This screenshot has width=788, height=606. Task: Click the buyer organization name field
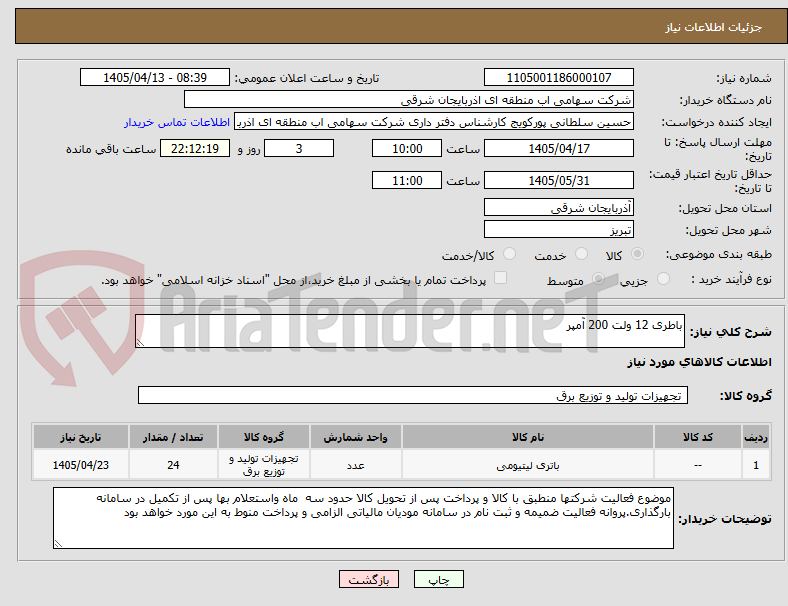click(x=409, y=99)
